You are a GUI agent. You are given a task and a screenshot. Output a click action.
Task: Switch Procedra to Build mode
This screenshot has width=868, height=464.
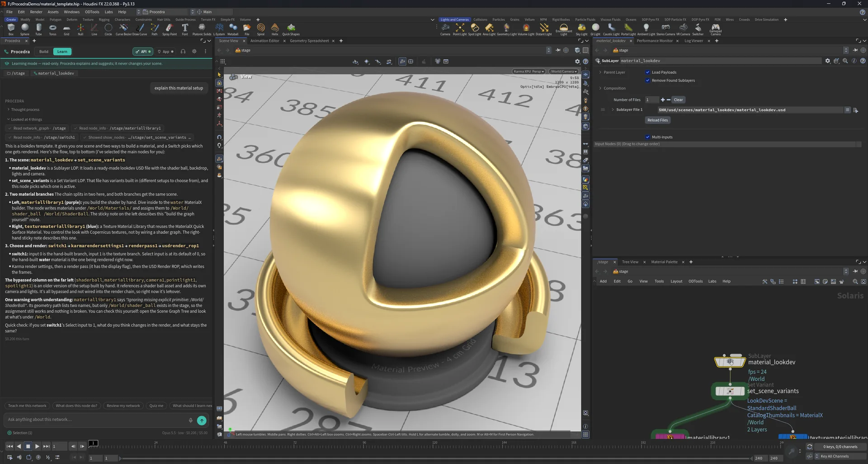pyautogui.click(x=44, y=52)
